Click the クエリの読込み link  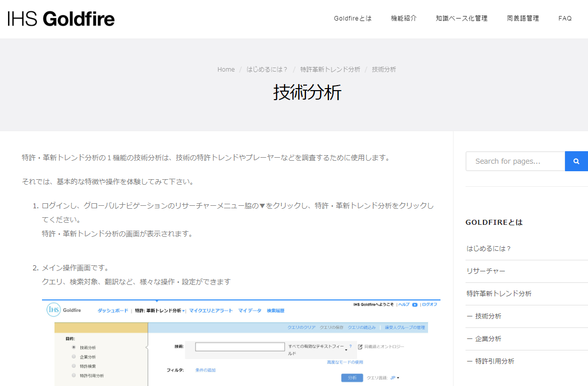click(361, 327)
